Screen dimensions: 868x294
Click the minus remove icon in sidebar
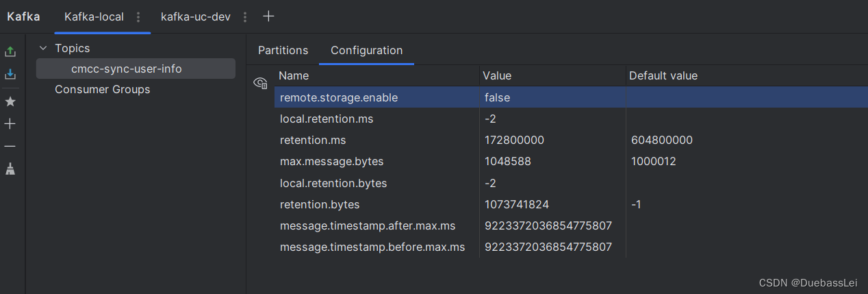tap(10, 147)
